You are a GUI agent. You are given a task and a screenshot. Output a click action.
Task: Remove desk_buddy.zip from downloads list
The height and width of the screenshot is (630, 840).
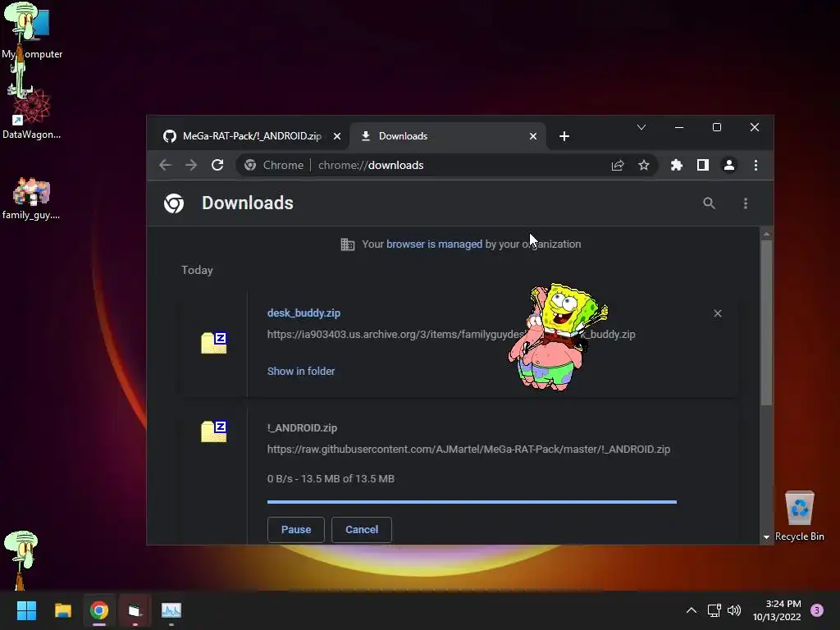click(x=717, y=313)
